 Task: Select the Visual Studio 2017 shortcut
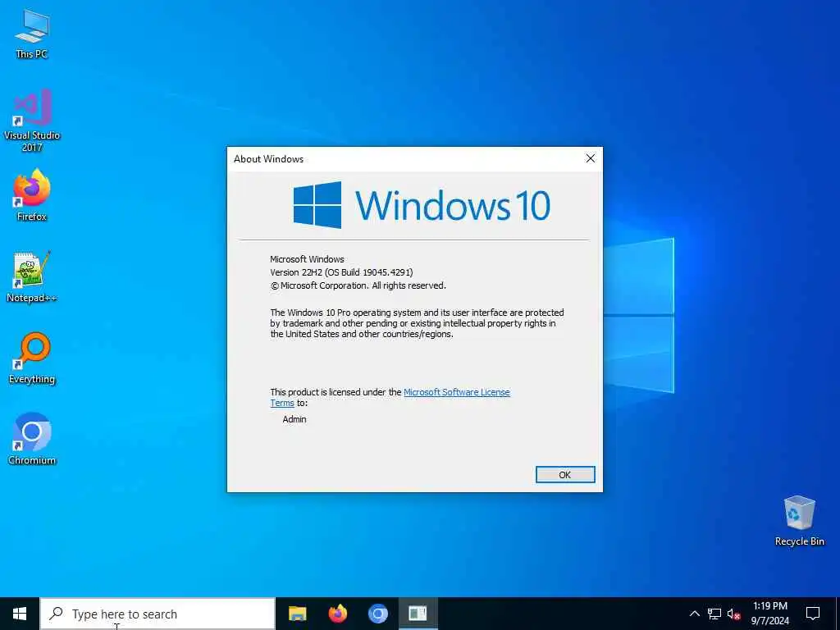coord(32,121)
